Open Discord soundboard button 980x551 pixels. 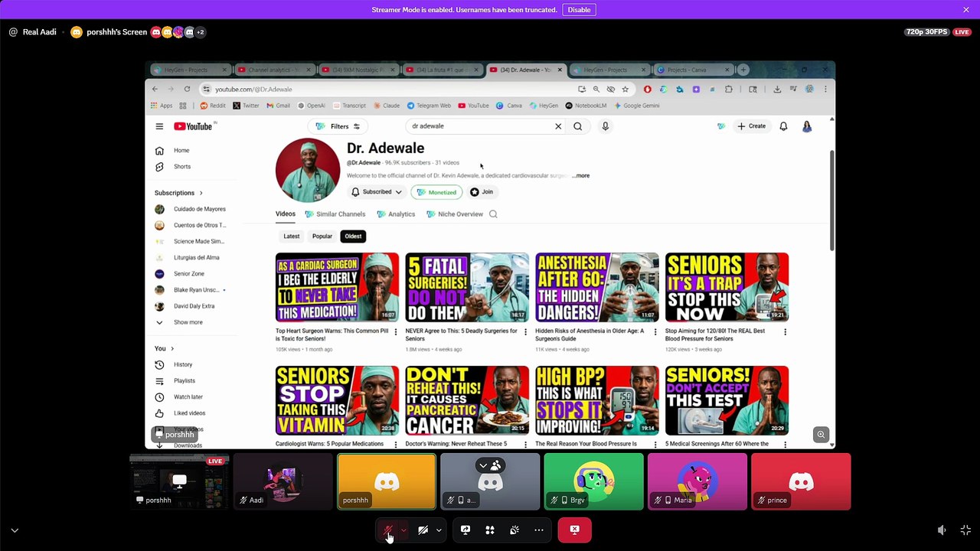[x=514, y=530]
